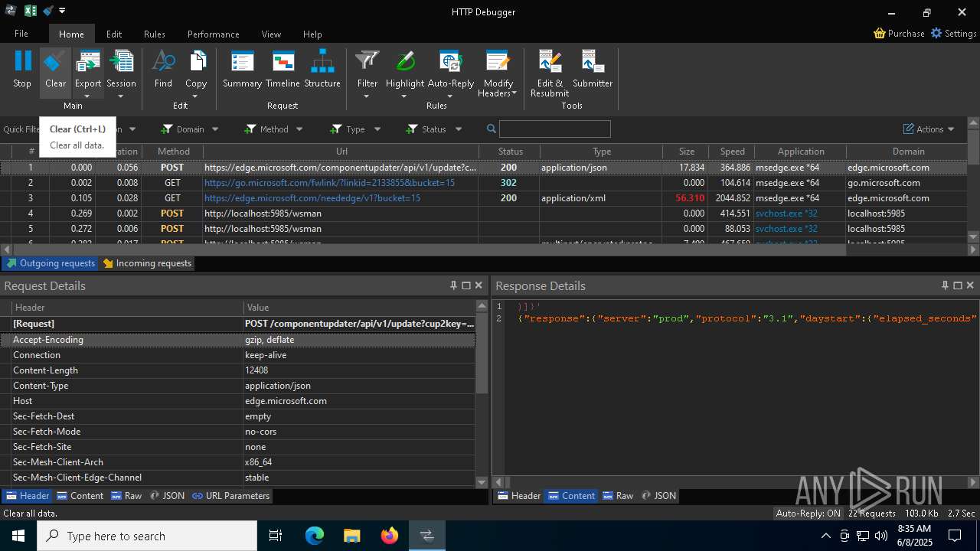Screen dimensions: 980x551
Task: Open the Timeline view
Action: click(283, 69)
